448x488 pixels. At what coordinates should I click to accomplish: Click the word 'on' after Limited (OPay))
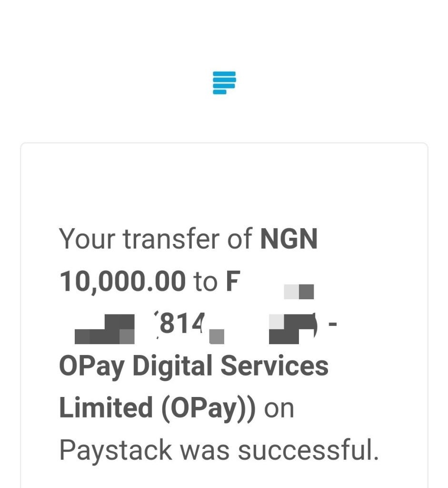click(x=279, y=409)
